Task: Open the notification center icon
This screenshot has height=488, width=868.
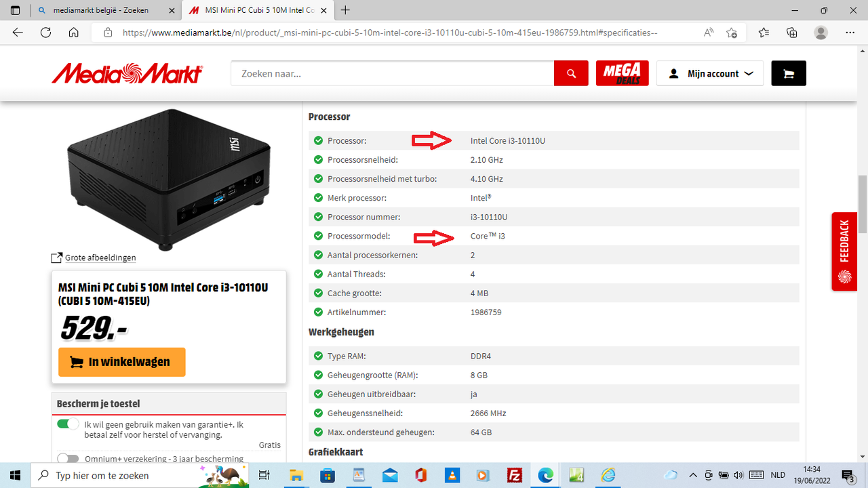Action: 848,475
